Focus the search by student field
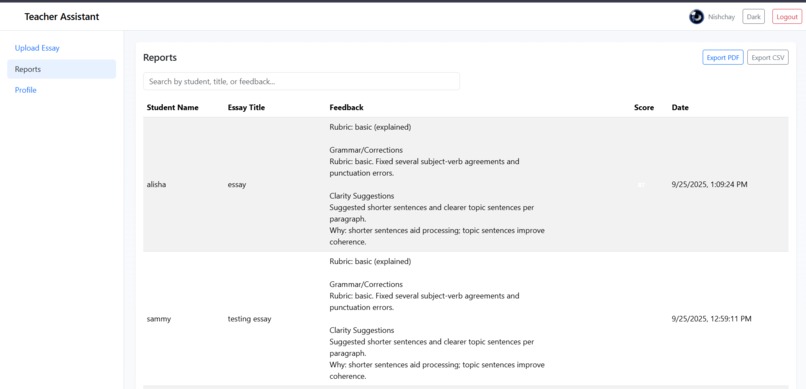Viewport: 806px width, 389px height. pos(301,81)
